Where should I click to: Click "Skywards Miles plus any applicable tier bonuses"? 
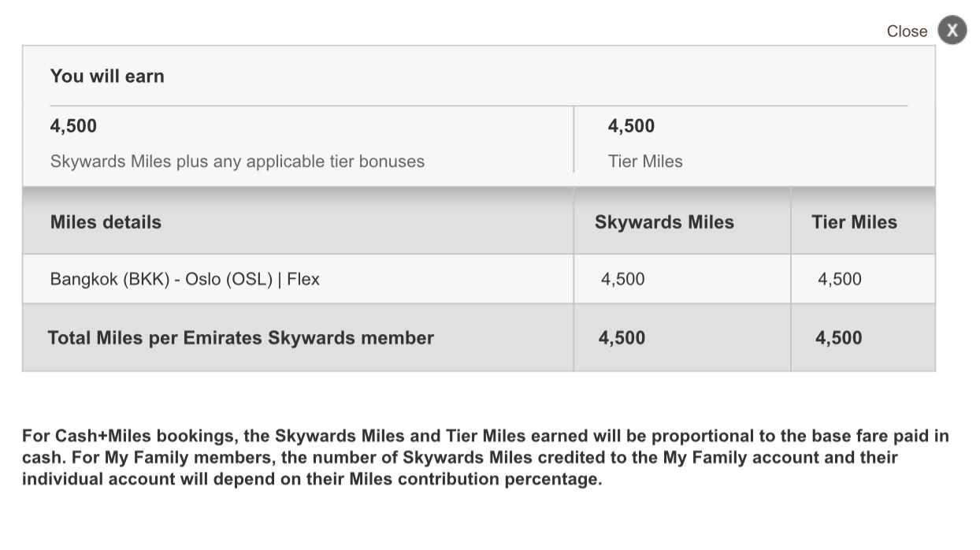tap(237, 162)
